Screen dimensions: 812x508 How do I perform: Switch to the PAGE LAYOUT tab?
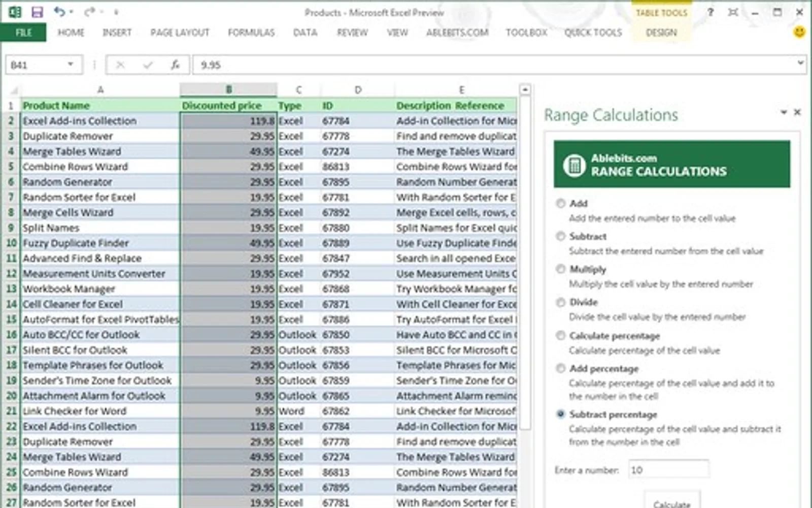(x=180, y=33)
